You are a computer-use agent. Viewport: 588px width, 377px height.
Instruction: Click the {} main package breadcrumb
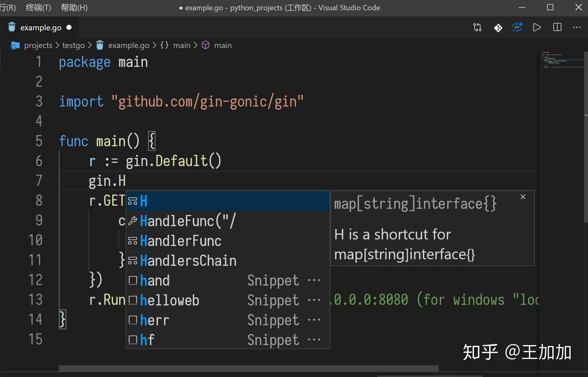(x=175, y=45)
